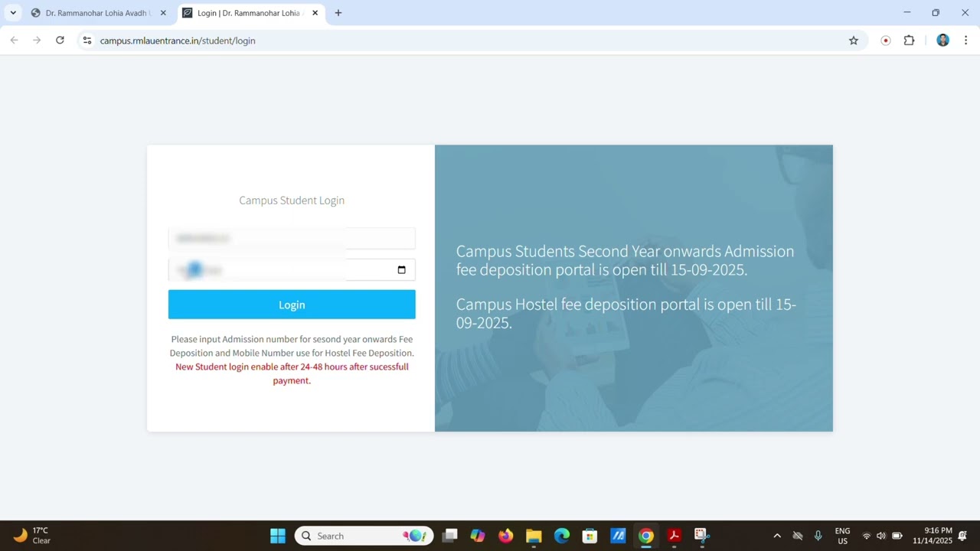This screenshot has height=551, width=980.
Task: Open the Windows Start menu
Action: coord(278,536)
